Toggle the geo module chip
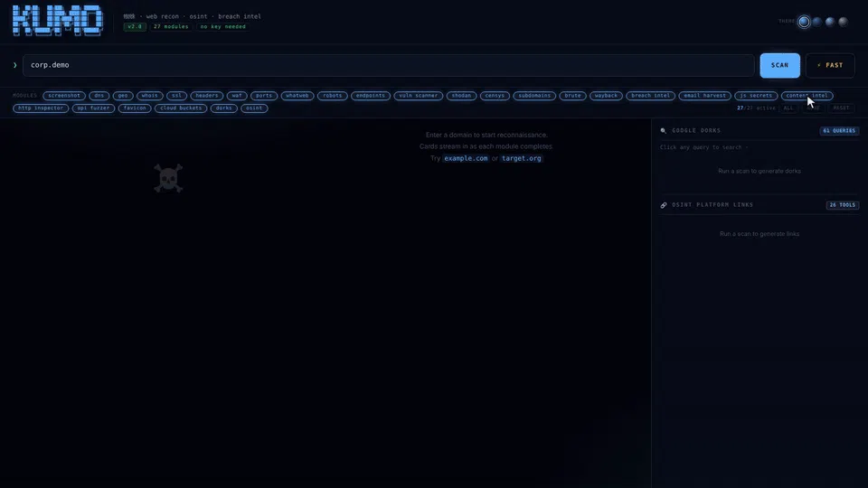The image size is (868, 488). coord(123,96)
